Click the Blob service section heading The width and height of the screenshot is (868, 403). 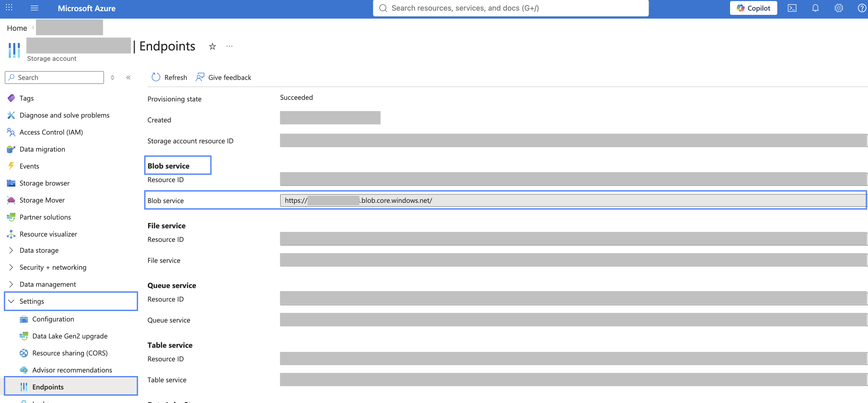[168, 166]
